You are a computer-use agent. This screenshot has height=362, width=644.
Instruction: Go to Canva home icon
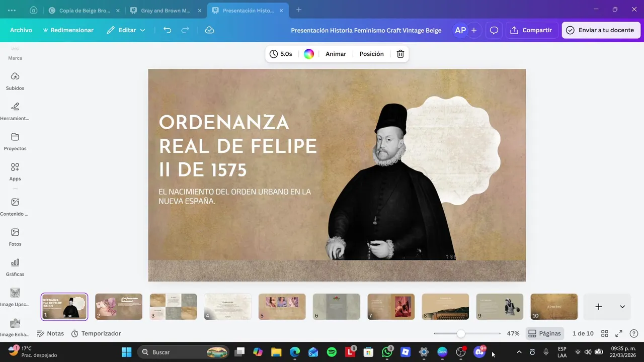(x=33, y=10)
